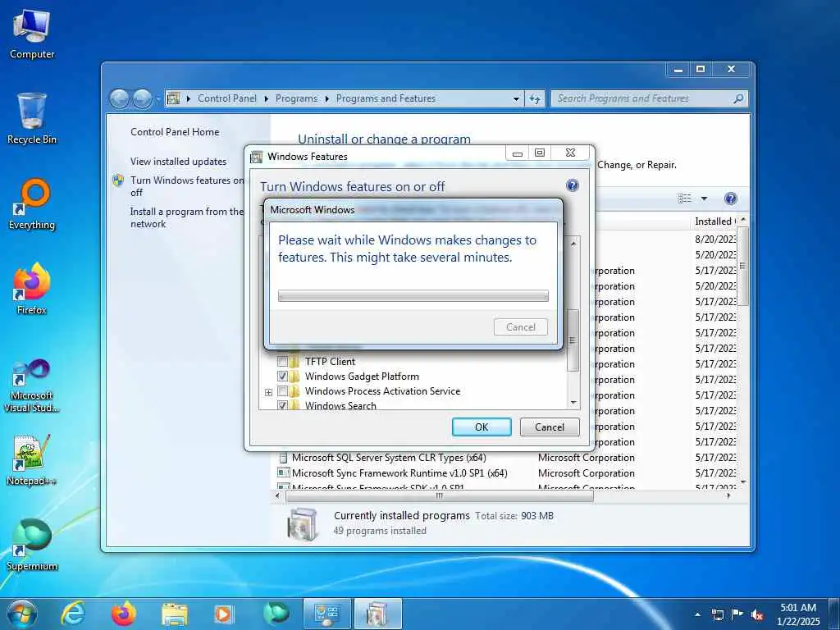This screenshot has width=840, height=630.
Task: Click Install a program from the network
Action: tap(187, 217)
